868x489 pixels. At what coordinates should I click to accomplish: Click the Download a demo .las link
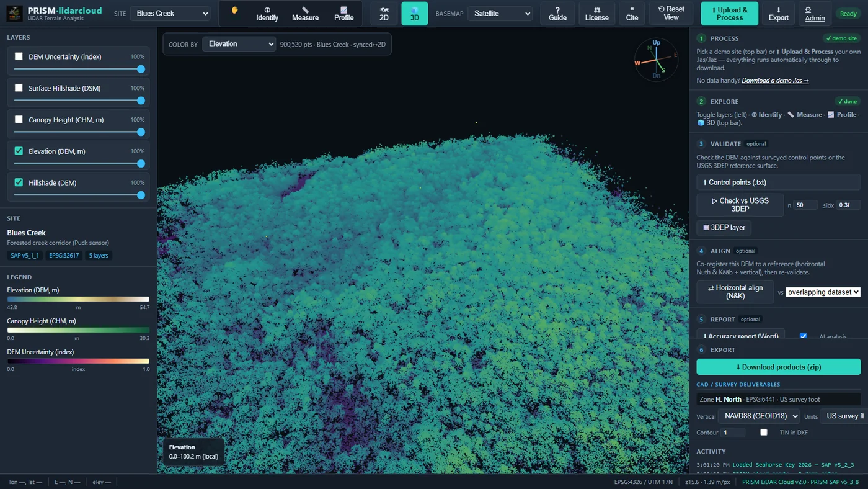[775, 81]
